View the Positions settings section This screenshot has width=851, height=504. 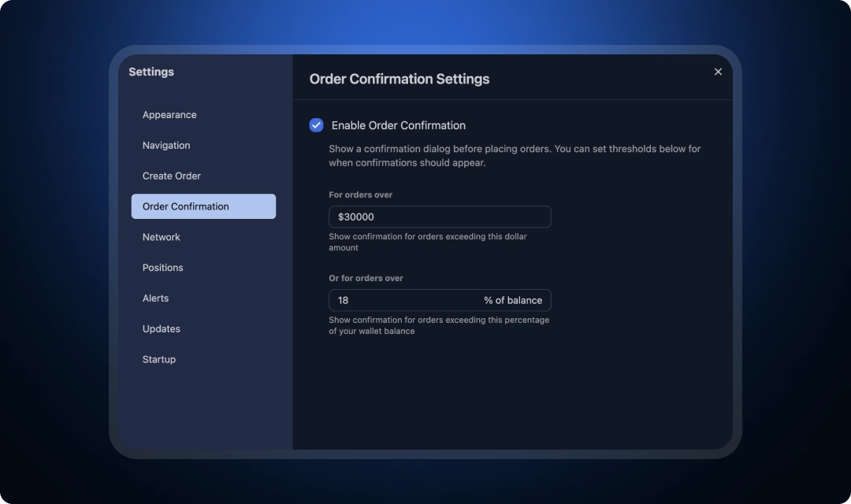pyautogui.click(x=163, y=267)
